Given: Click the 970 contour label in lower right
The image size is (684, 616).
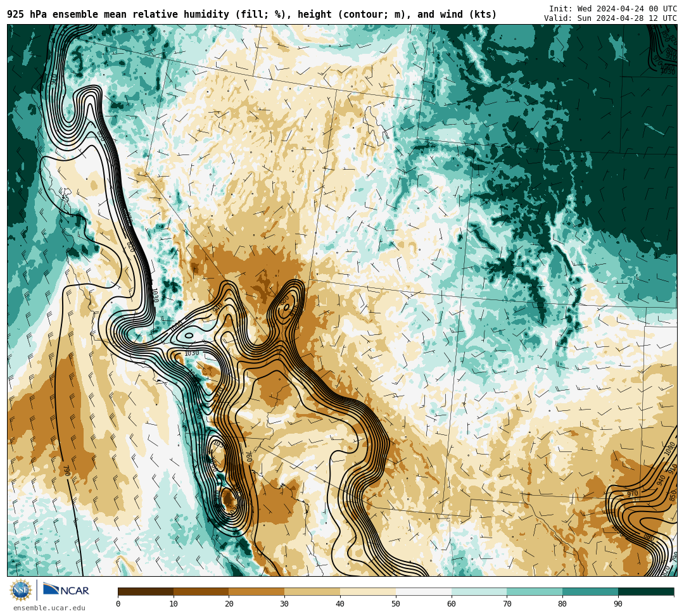Looking at the screenshot, I should point(633,494).
